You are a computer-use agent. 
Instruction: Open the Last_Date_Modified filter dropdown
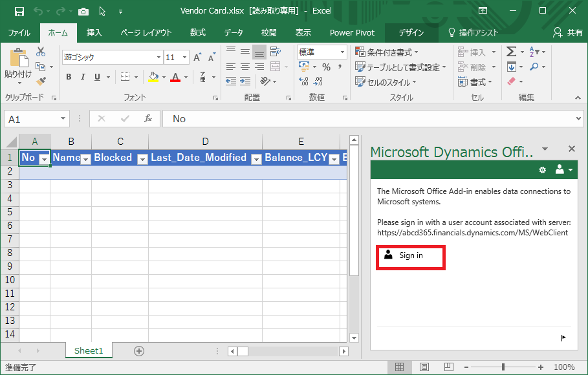click(x=257, y=159)
